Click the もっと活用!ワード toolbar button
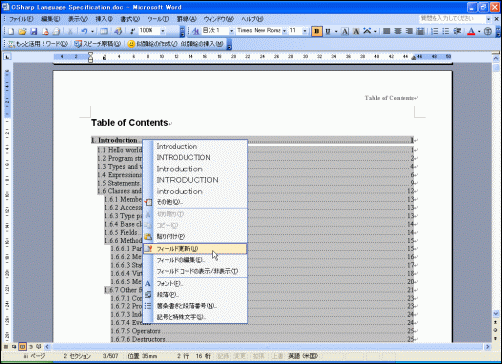The image size is (502, 364). pos(38,44)
